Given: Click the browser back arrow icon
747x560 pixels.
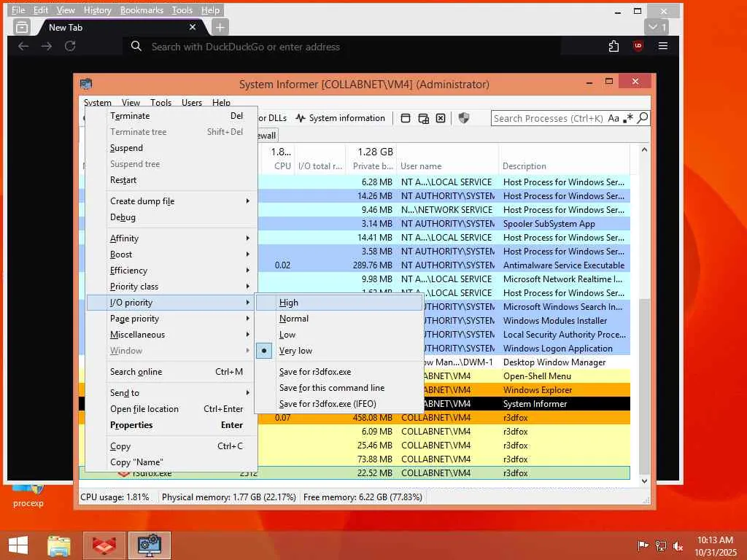Looking at the screenshot, I should point(23,46).
